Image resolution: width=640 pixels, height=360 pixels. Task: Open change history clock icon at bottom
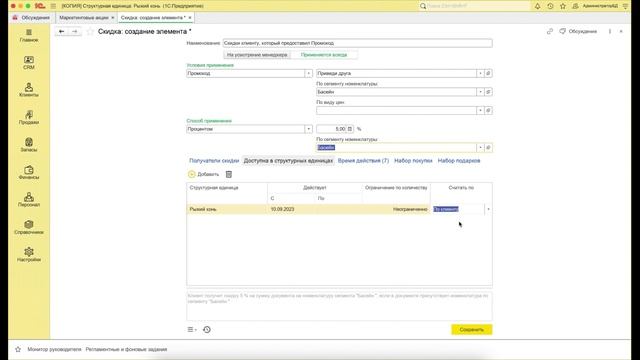[x=207, y=329]
